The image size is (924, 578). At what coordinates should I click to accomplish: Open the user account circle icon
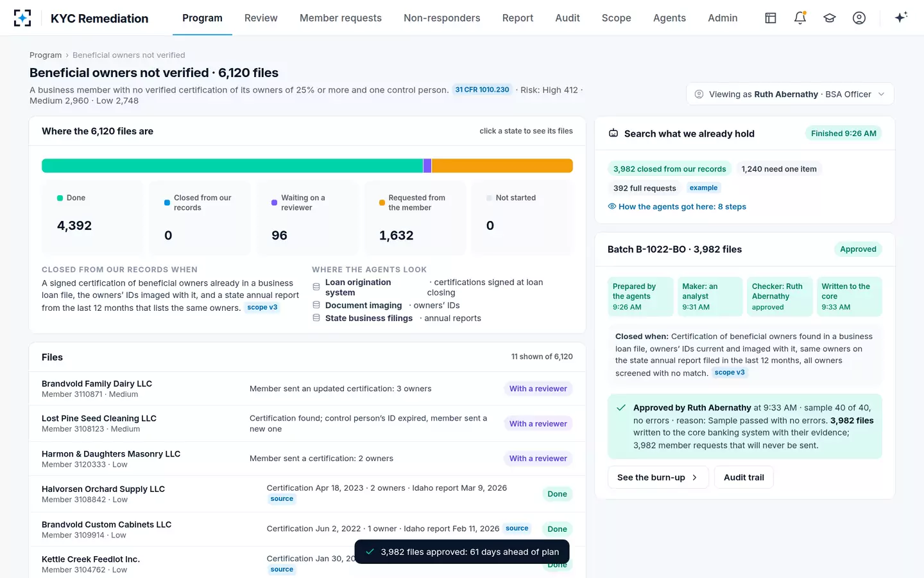(859, 18)
